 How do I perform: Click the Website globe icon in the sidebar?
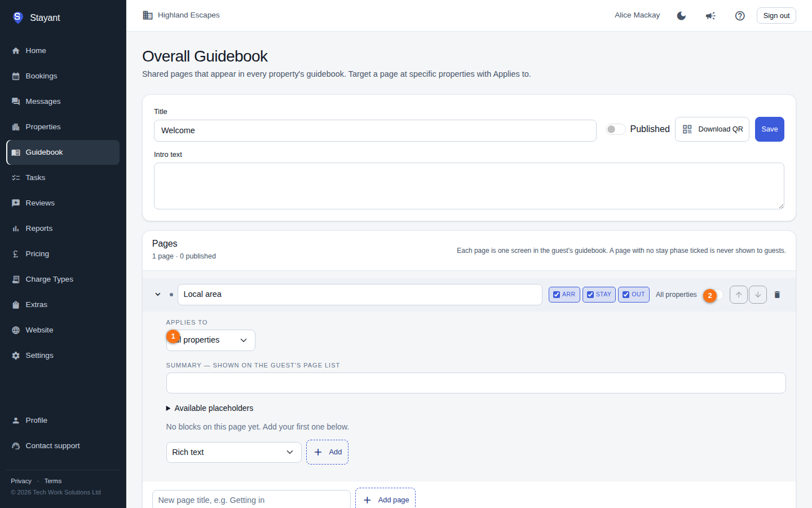pyautogui.click(x=16, y=330)
